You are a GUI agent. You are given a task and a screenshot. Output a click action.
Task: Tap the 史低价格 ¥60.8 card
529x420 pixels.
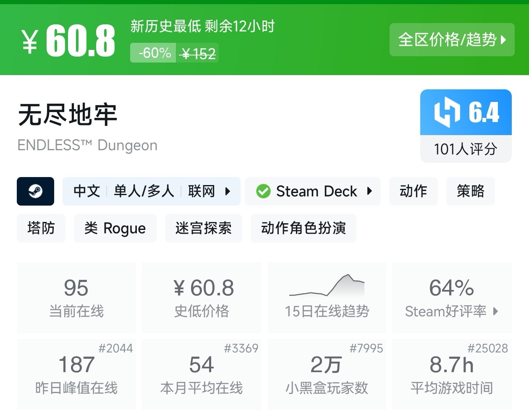202,297
